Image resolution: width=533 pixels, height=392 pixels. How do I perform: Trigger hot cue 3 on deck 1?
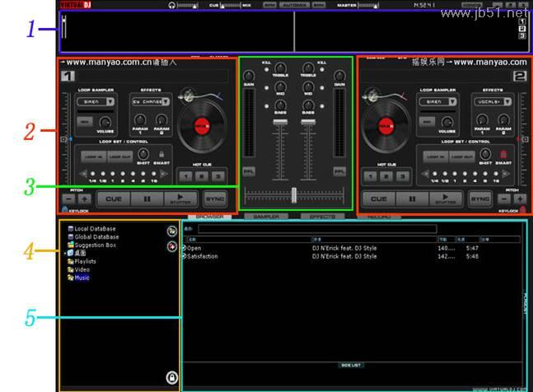[218, 176]
